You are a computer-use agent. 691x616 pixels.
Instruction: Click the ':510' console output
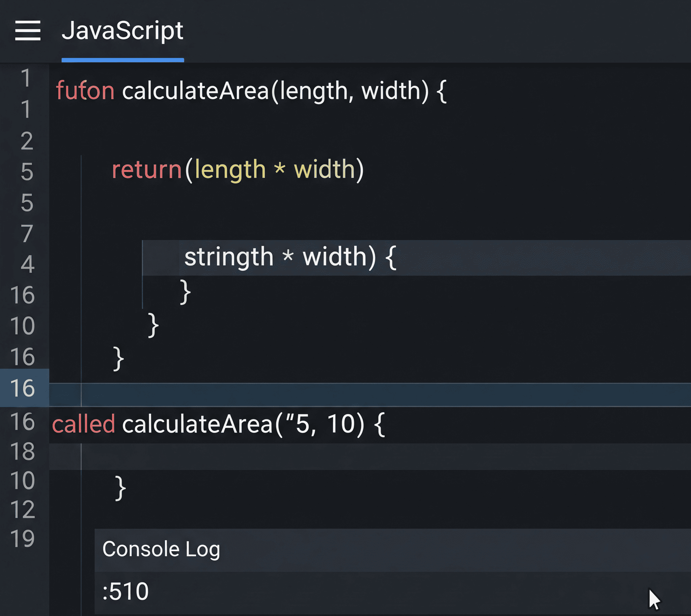coord(126,592)
